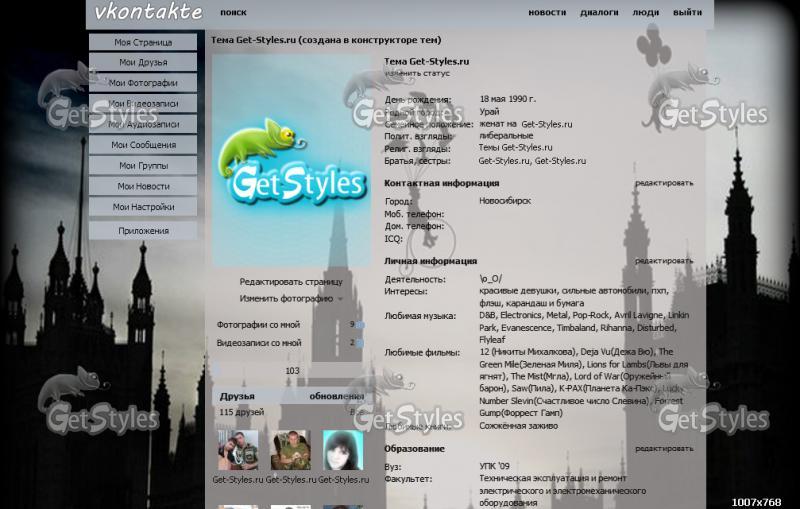This screenshot has height=509, width=800.
Task: Click редактировать next to Образование
Action: (664, 448)
